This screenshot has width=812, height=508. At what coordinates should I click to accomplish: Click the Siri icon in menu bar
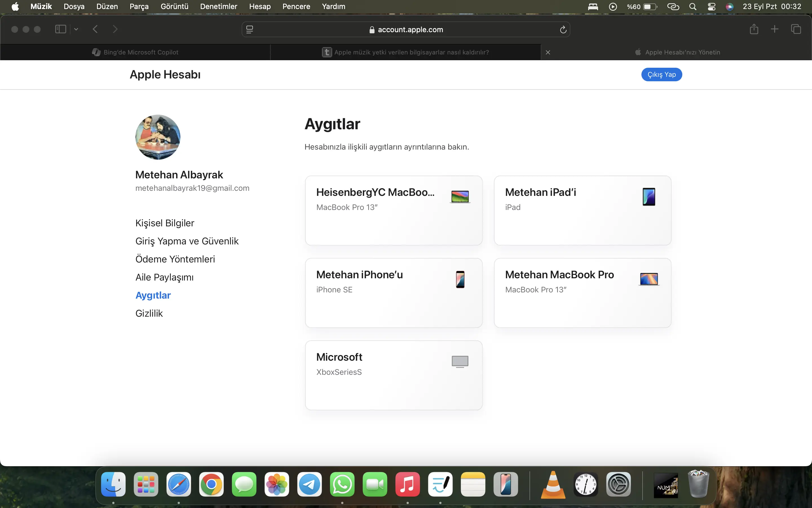click(x=729, y=6)
